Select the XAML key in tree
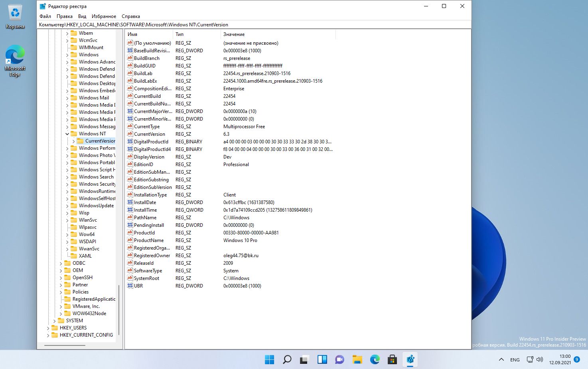 [x=85, y=256]
